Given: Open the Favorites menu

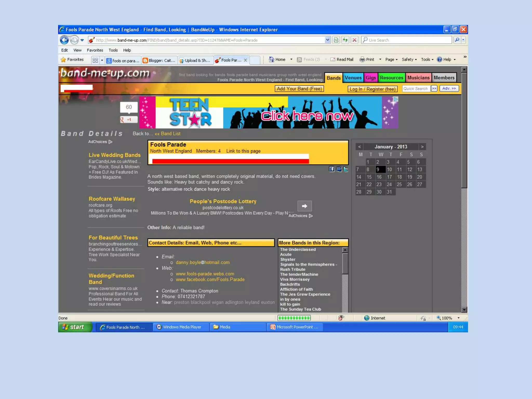Looking at the screenshot, I should click(x=95, y=50).
